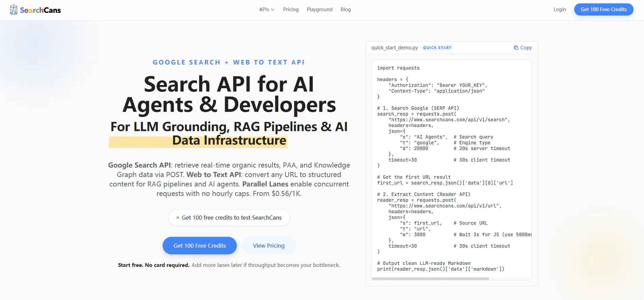Click the '# 1. Search Google (SERP API)' comment
This screenshot has height=300, width=644.
pos(418,108)
